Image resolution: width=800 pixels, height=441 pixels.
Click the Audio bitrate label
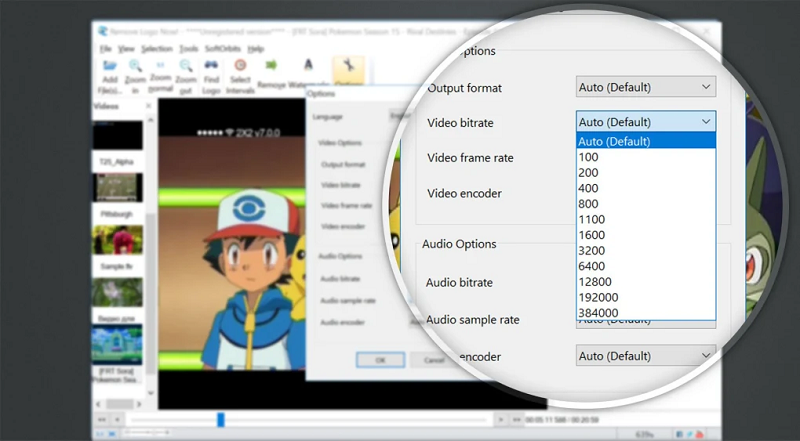pyautogui.click(x=459, y=282)
